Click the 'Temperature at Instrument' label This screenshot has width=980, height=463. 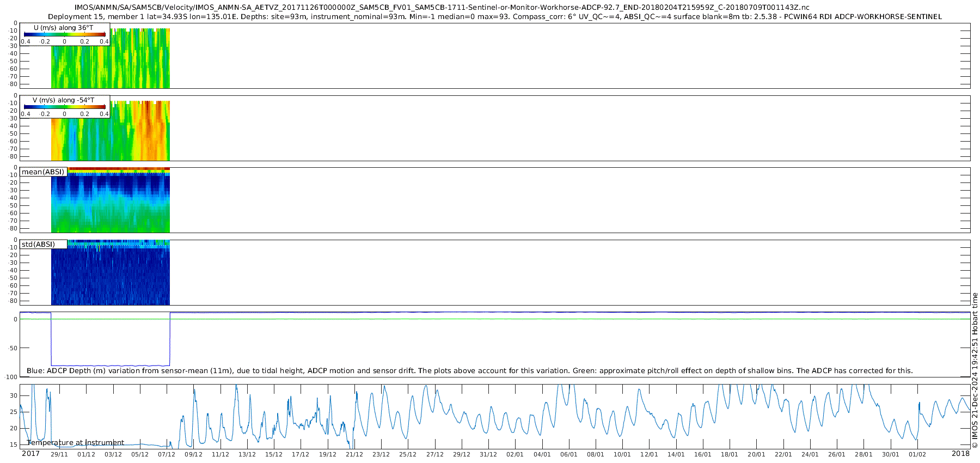[76, 443]
